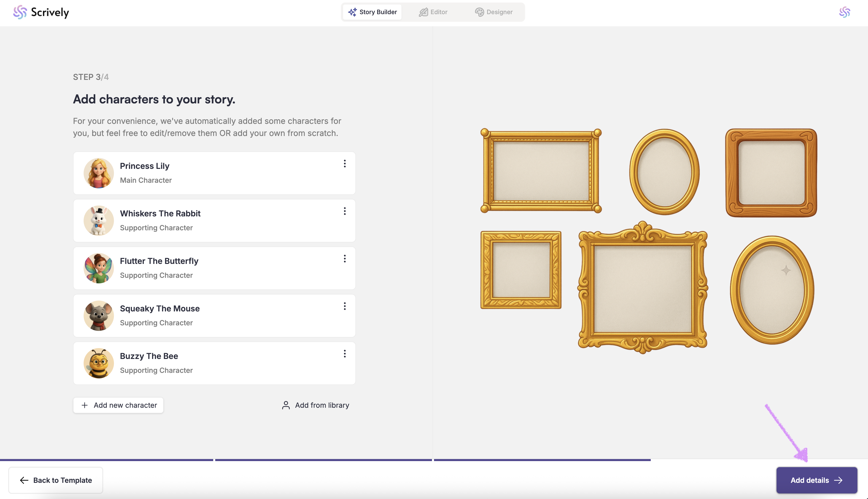
Task: Click Princess Lily's avatar image
Action: tap(99, 173)
